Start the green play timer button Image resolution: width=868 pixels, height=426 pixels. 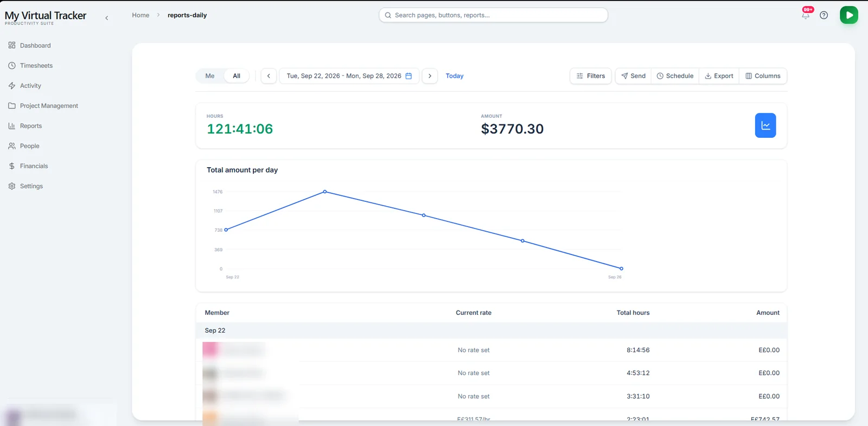tap(848, 15)
